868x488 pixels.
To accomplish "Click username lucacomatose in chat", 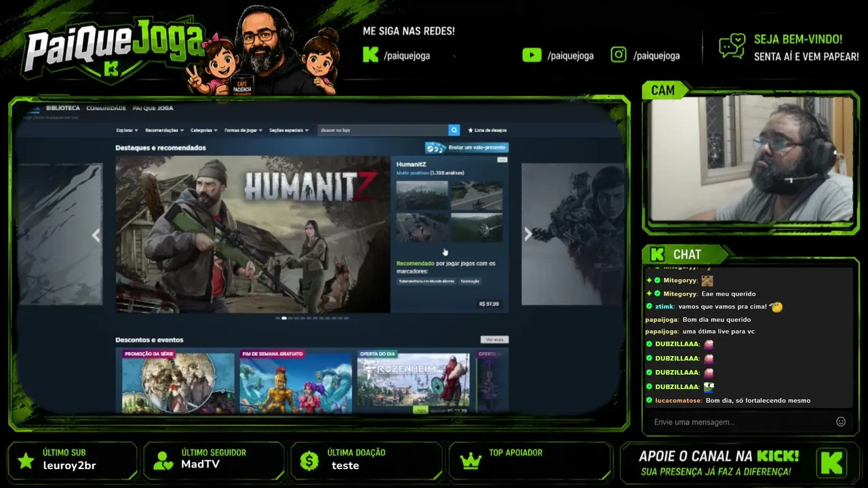I will 678,401.
